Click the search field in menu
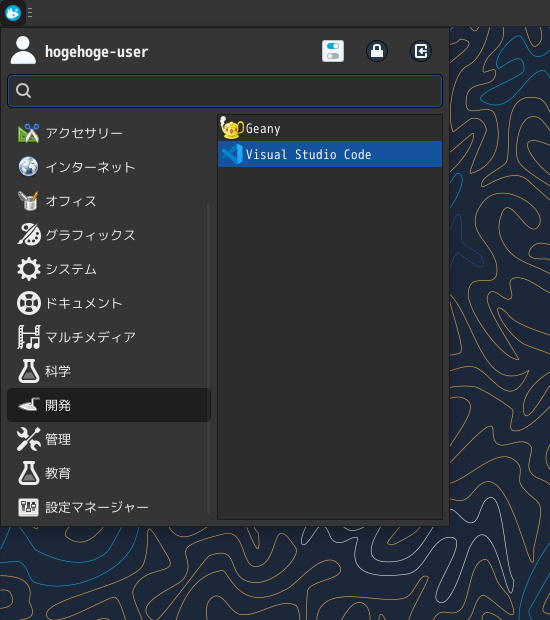550x620 pixels. (225, 91)
